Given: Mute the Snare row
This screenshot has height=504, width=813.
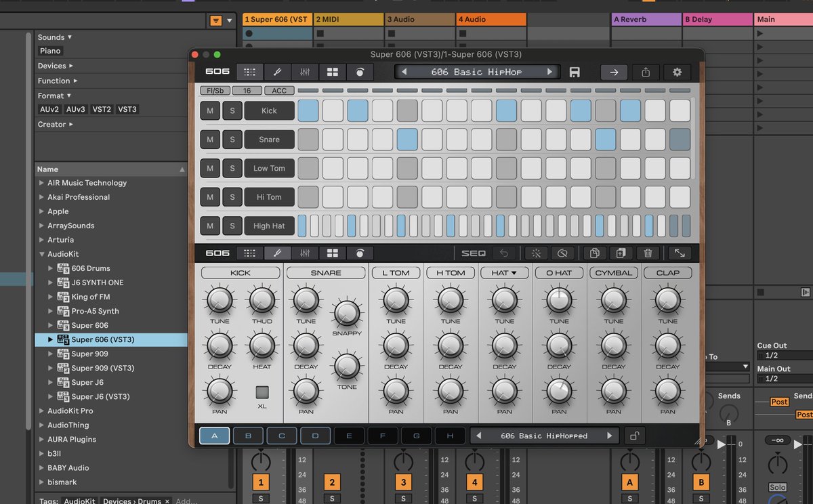Looking at the screenshot, I should pos(210,140).
